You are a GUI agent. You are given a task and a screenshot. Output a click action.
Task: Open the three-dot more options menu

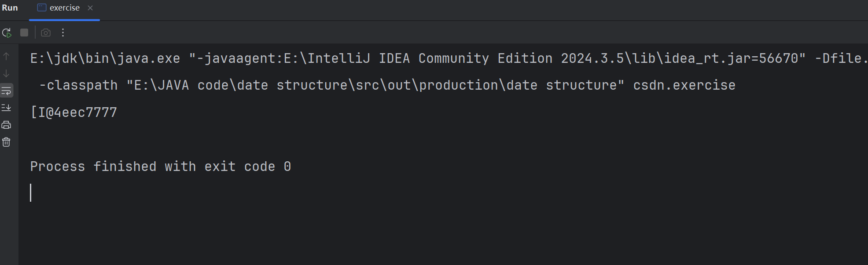[63, 33]
